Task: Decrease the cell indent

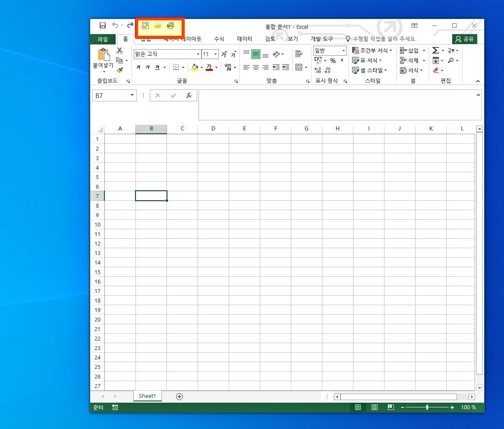Action: [x=276, y=67]
